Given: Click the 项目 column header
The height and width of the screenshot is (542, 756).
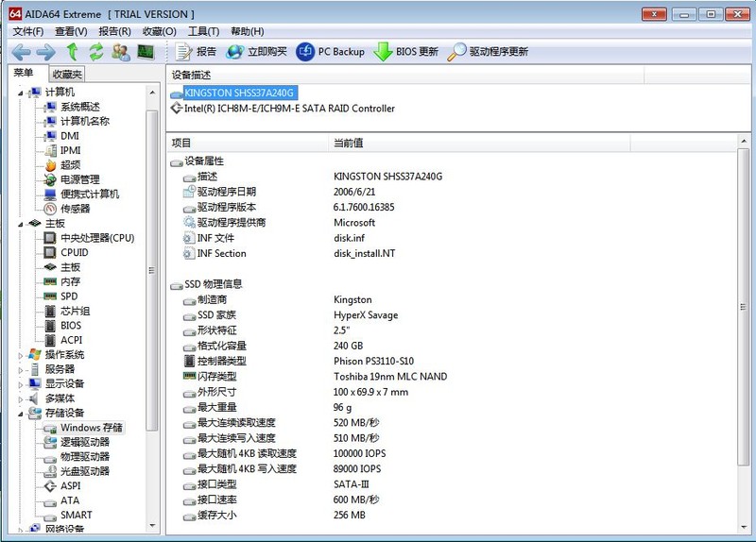Looking at the screenshot, I should (x=248, y=144).
